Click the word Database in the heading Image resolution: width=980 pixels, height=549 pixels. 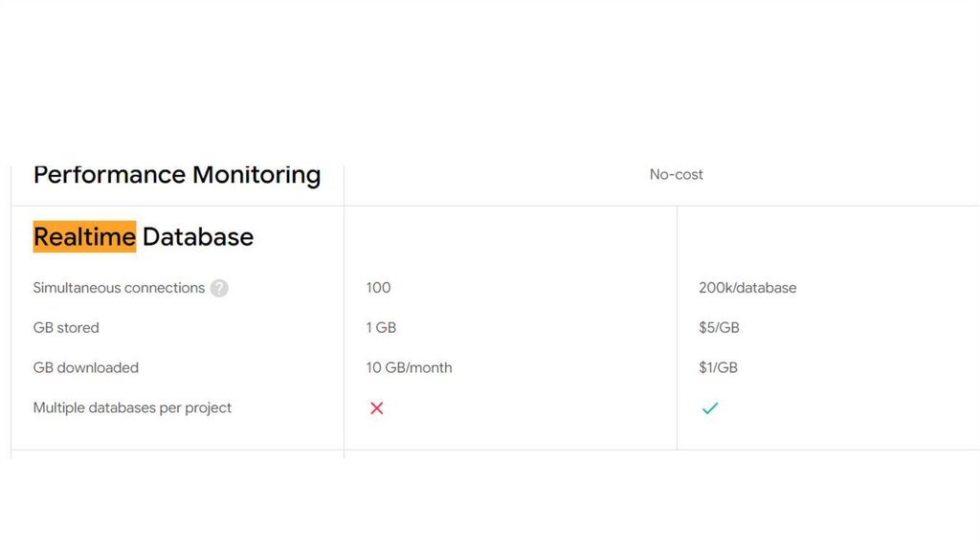[x=198, y=237]
